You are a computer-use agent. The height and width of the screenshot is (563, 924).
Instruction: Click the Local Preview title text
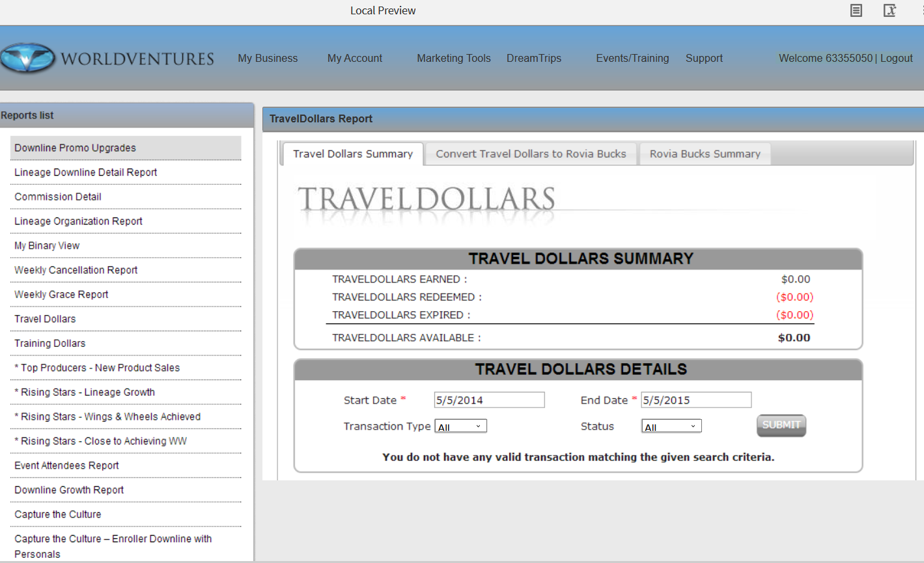coord(383,10)
